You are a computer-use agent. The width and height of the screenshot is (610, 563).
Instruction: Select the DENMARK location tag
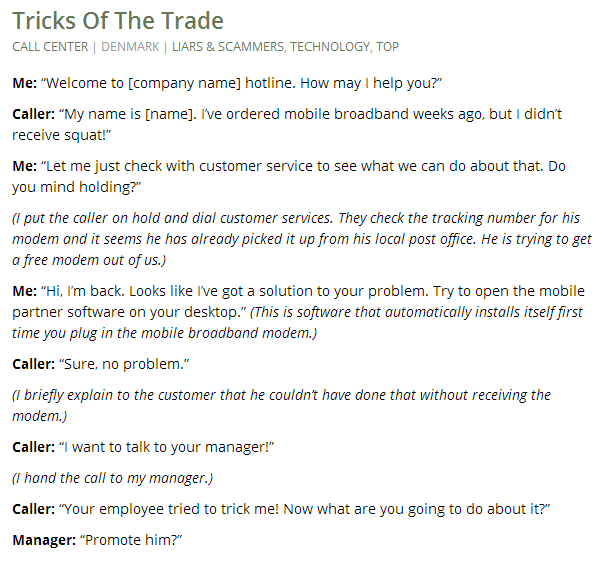coord(130,46)
